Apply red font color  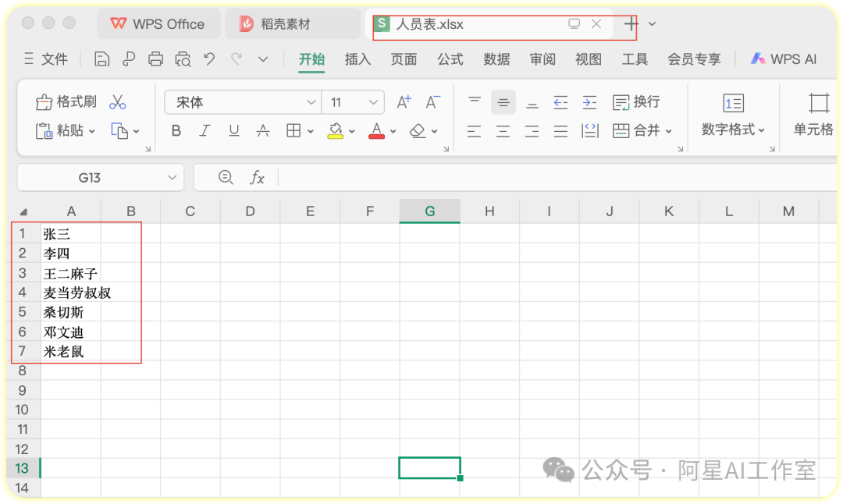376,131
